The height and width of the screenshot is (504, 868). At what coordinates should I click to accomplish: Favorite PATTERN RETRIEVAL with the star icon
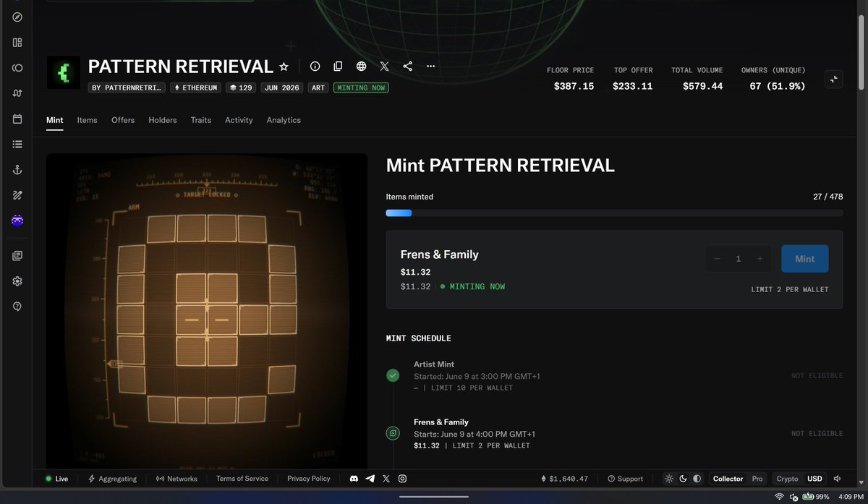tap(284, 67)
